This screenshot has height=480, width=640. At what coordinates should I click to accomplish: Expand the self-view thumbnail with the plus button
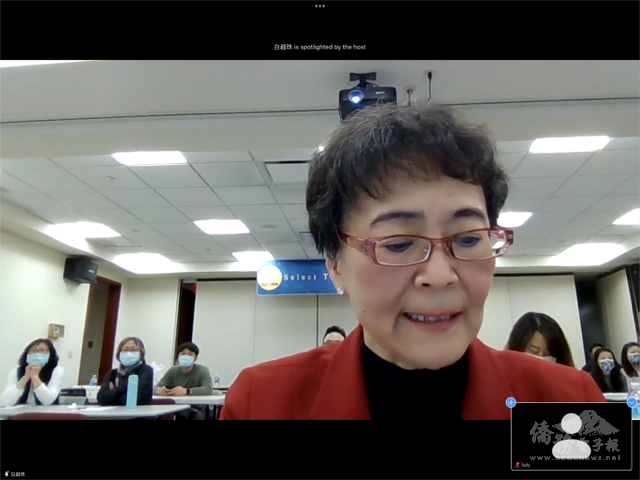[x=511, y=402]
